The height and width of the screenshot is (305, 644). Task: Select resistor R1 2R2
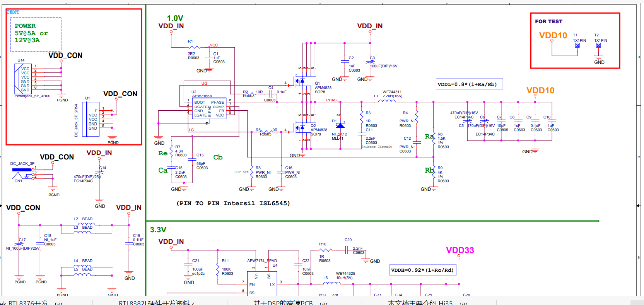click(194, 48)
